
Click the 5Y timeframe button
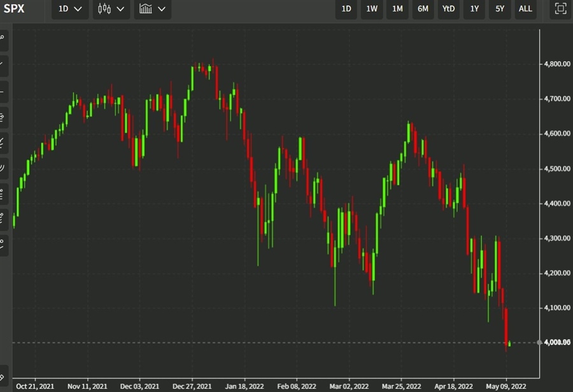click(x=499, y=9)
